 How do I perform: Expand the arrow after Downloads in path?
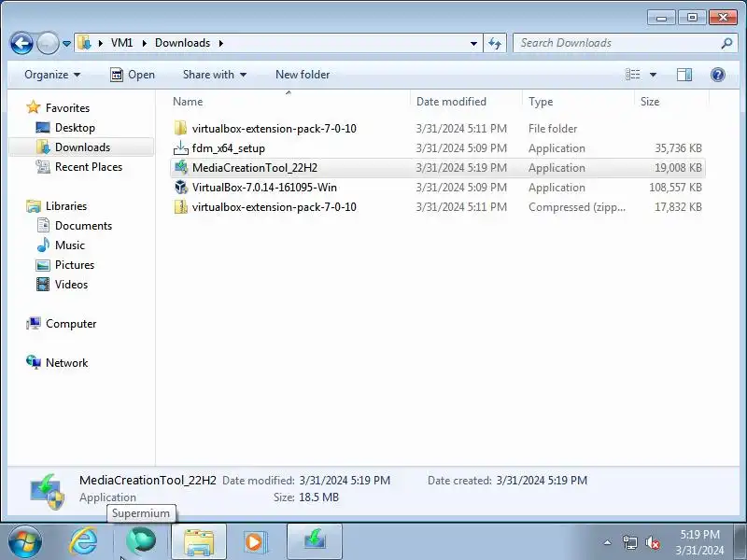click(221, 43)
